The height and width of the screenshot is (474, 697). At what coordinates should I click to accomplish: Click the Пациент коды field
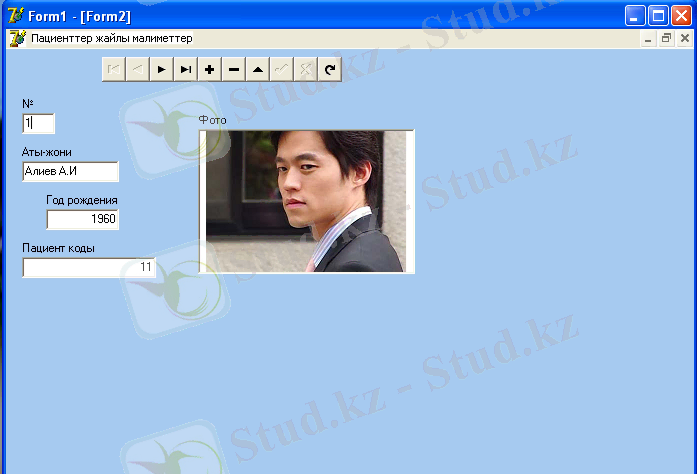tap(89, 267)
